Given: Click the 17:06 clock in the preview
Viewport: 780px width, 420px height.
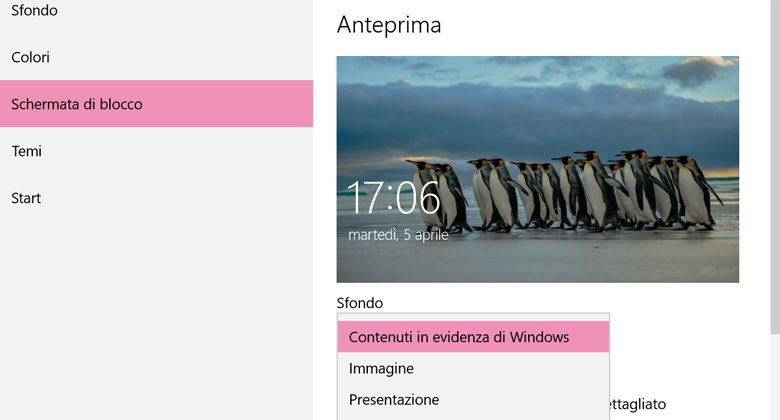Looking at the screenshot, I should point(393,198).
